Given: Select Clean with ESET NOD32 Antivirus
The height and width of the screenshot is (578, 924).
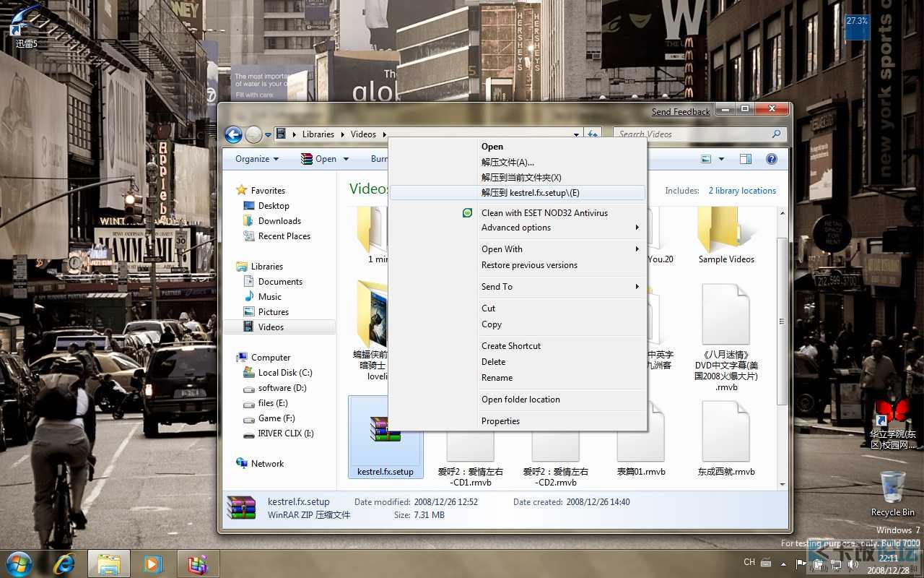Looking at the screenshot, I should [517, 213].
